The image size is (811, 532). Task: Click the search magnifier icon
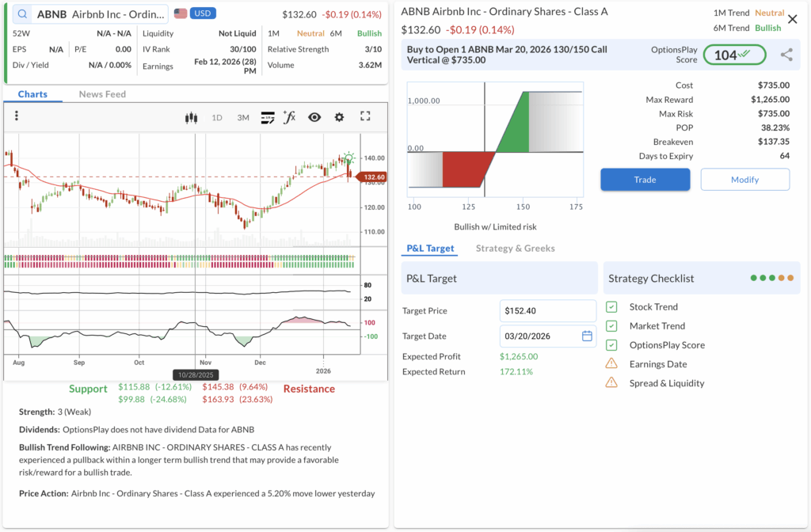point(22,14)
